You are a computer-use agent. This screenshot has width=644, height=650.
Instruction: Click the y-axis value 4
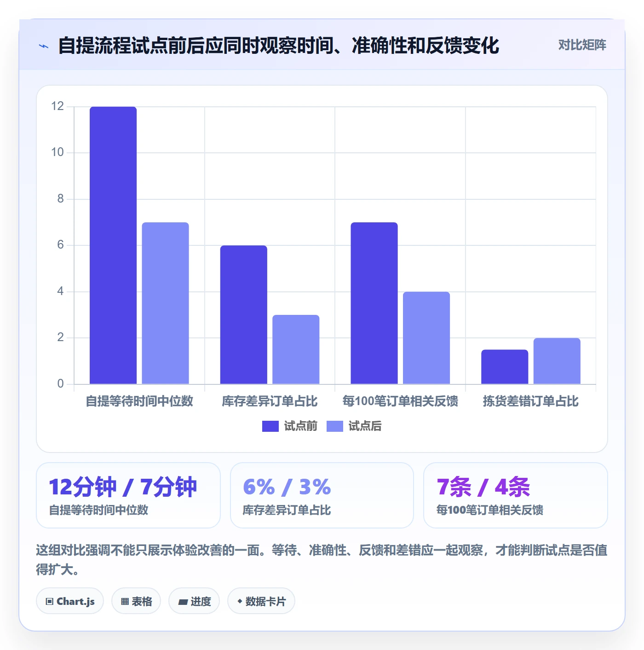(61, 291)
